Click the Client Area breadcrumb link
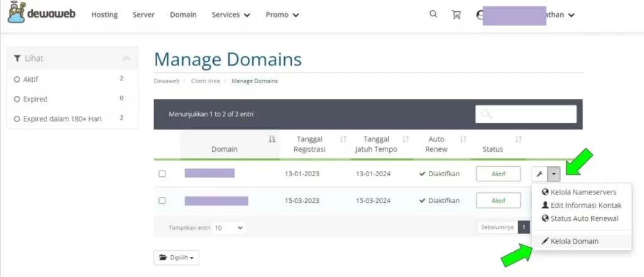This screenshot has width=644, height=277. 205,81
